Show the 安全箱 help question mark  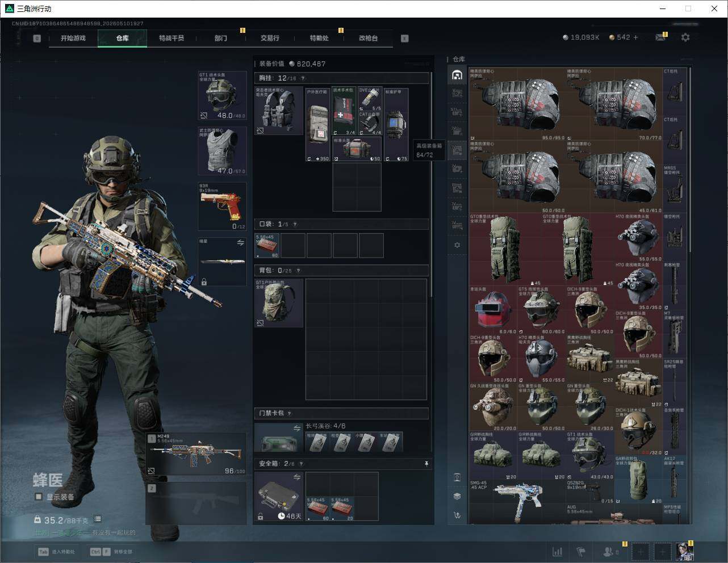[302, 464]
